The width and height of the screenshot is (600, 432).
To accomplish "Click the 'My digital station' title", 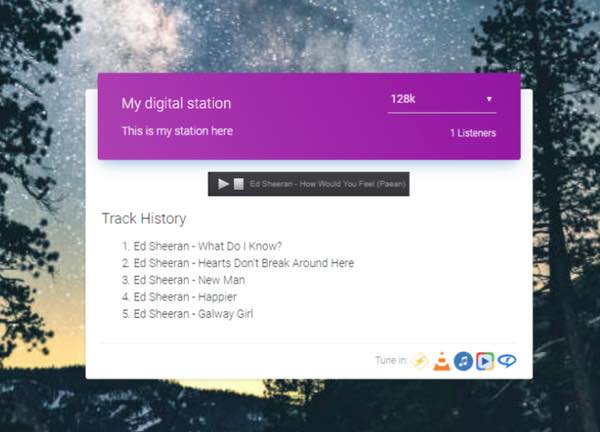I will pyautogui.click(x=176, y=103).
